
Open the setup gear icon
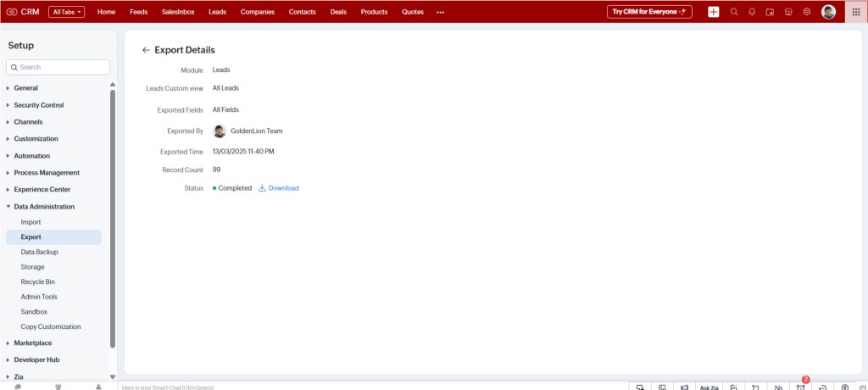coord(807,12)
